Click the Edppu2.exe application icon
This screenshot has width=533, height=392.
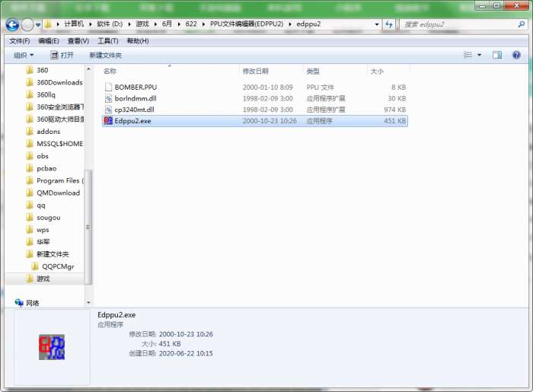(x=108, y=120)
